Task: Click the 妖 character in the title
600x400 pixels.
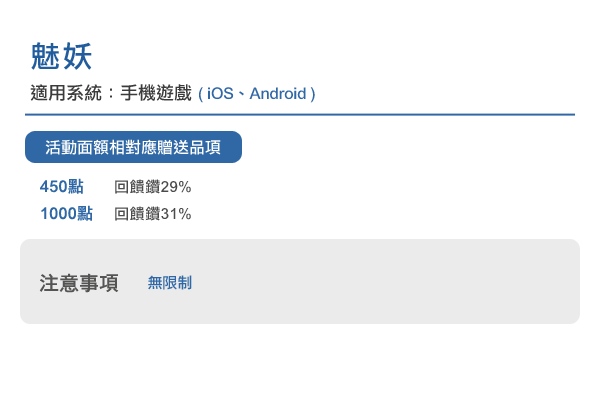Action: [x=77, y=56]
